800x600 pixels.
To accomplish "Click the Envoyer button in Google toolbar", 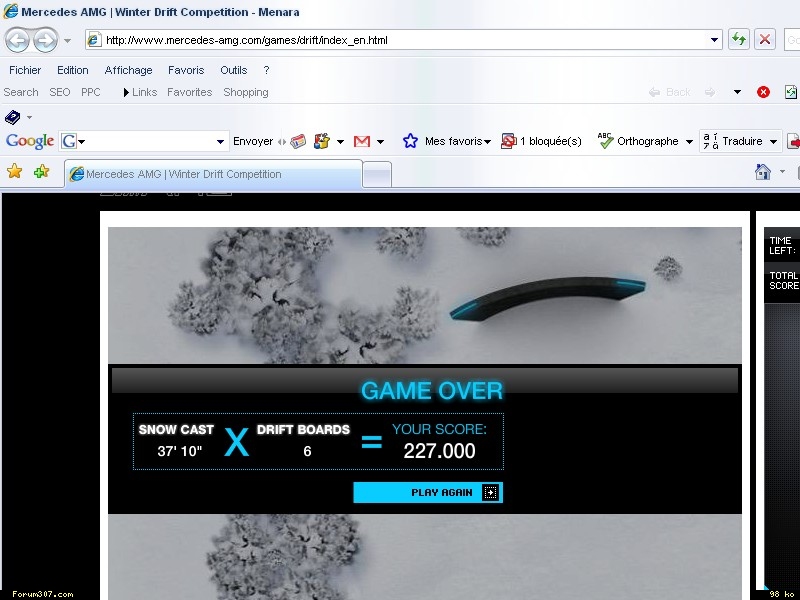I will coord(253,141).
